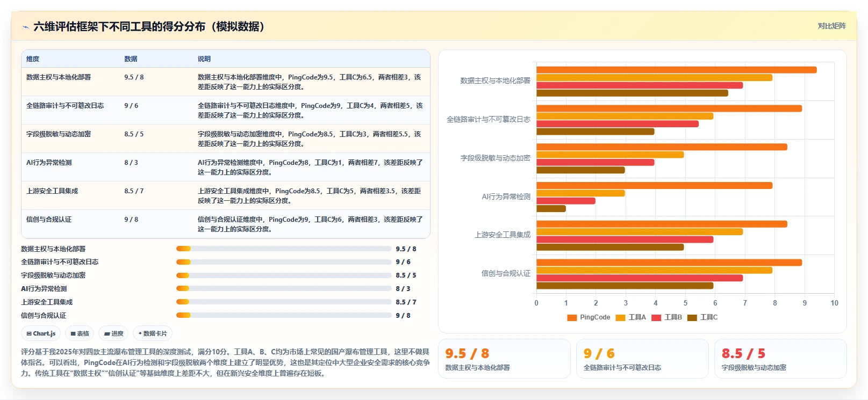
Task: Open the 9.5 / 8 data card
Action: point(504,359)
